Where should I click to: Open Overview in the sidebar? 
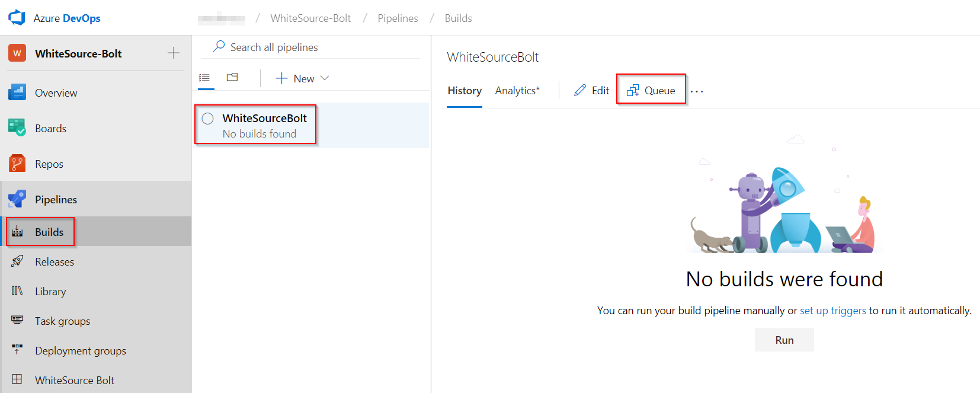coord(56,93)
